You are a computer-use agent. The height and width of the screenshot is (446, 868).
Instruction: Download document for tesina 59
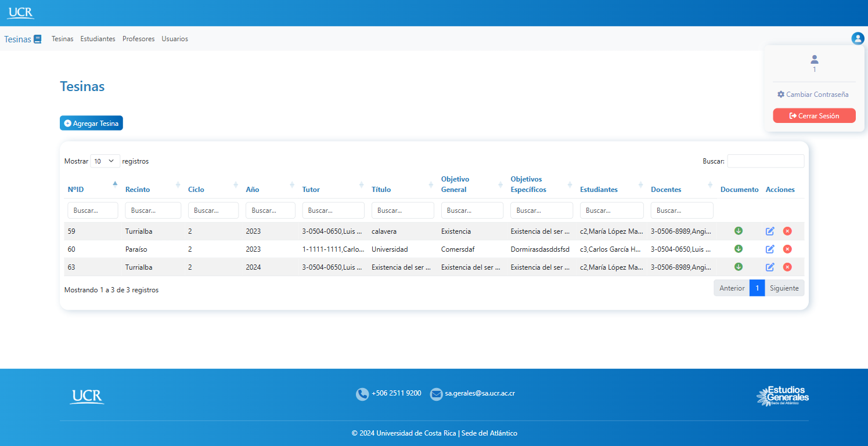coord(739,231)
